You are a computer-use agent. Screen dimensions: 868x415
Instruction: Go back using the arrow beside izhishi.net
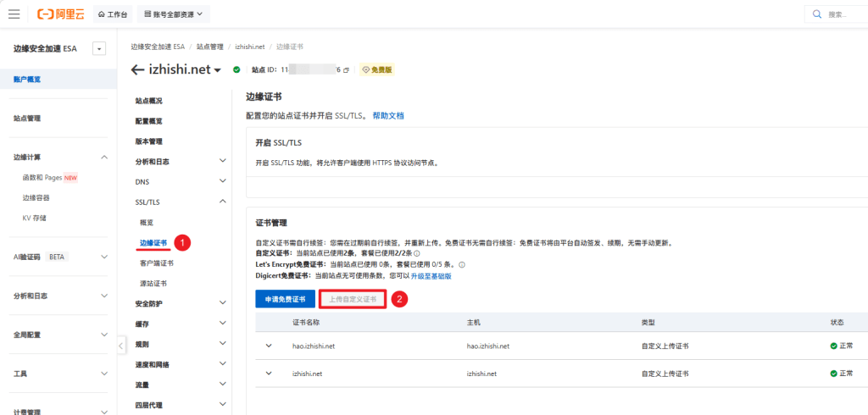pos(137,69)
